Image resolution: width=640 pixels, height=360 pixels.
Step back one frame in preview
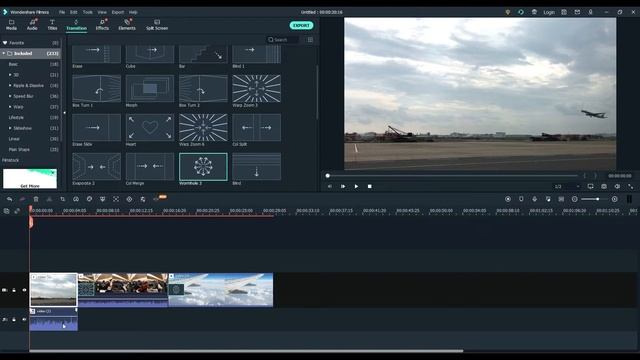330,187
